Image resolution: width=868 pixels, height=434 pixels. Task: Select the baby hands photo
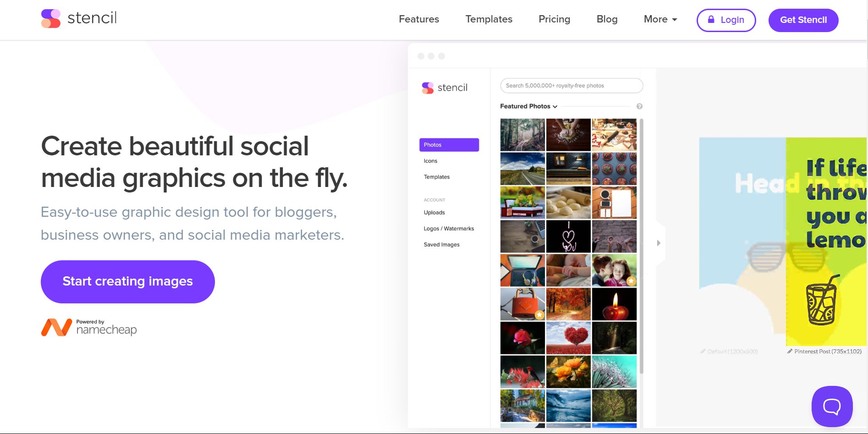tap(568, 270)
